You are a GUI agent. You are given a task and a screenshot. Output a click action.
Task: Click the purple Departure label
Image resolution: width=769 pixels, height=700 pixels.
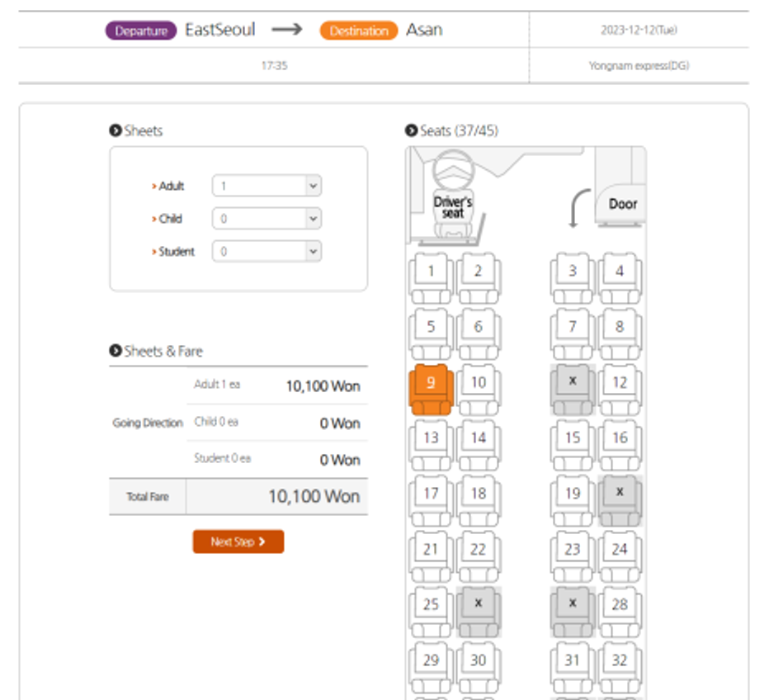click(x=141, y=31)
